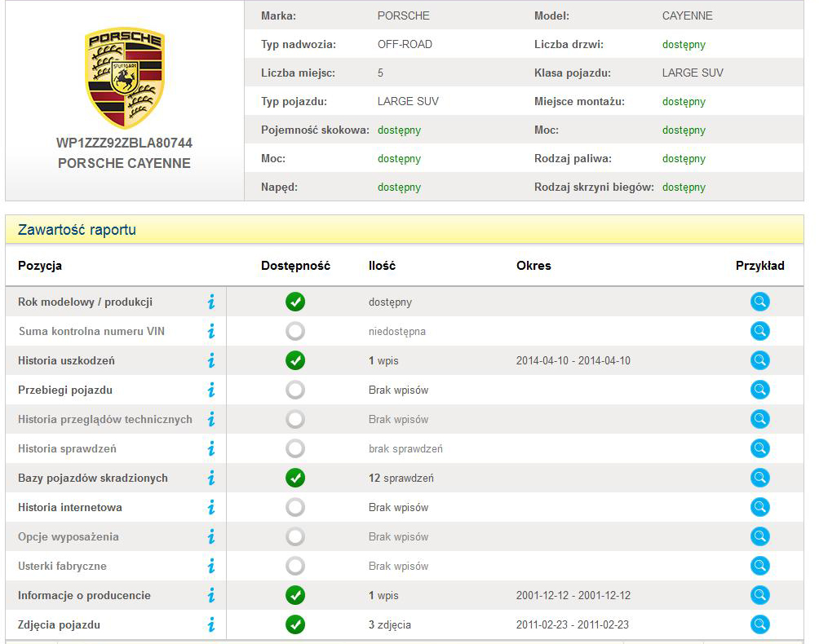Click the info icon beside Rok modelowy / produkcji
The width and height of the screenshot is (819, 644).
click(x=211, y=302)
